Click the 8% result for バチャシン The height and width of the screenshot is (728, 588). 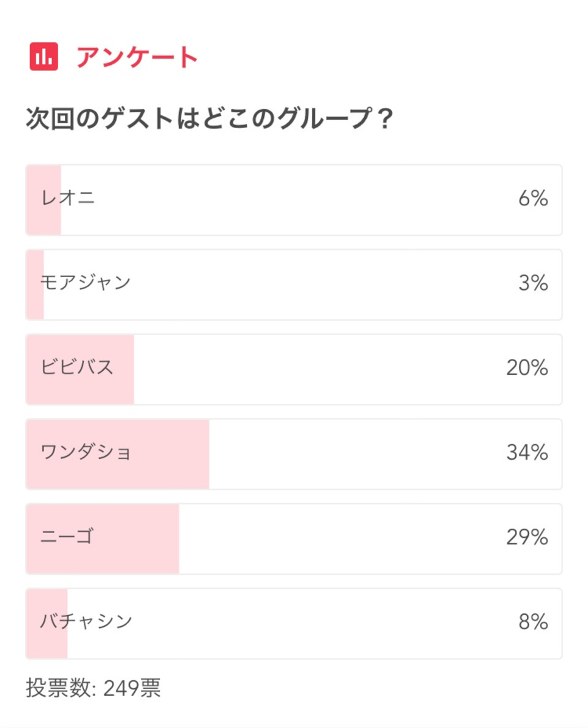coord(533,621)
